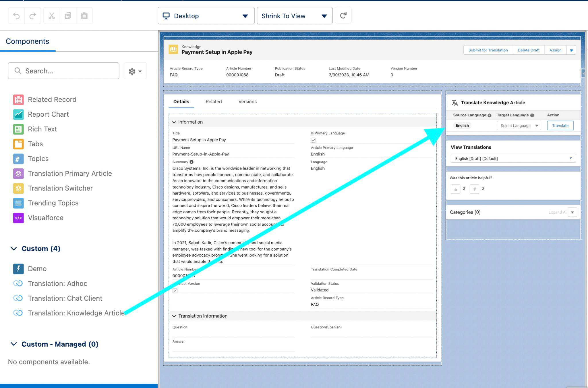
Task: Collapse the Custom (4) components section
Action: coord(14,249)
